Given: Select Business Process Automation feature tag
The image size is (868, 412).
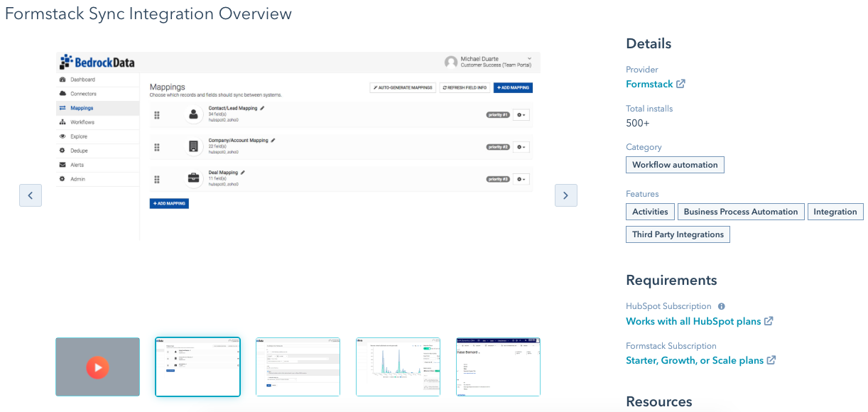Looking at the screenshot, I should 741,212.
